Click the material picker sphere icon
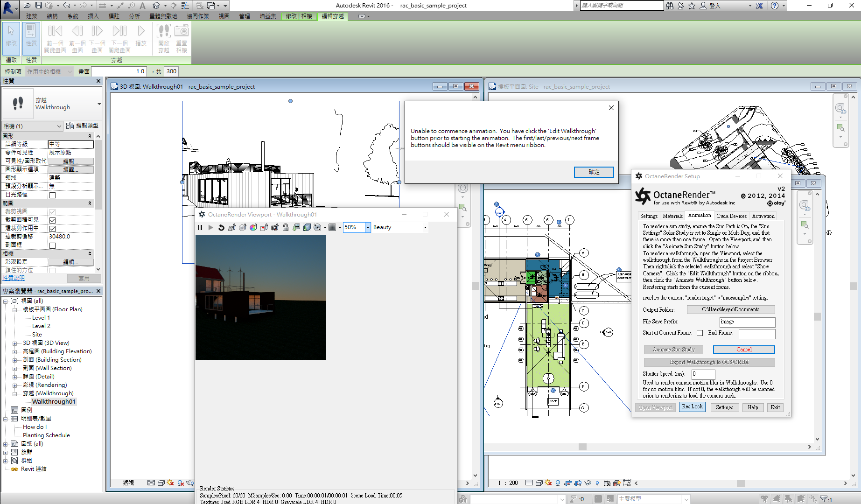Image resolution: width=861 pixels, height=504 pixels. [x=243, y=227]
